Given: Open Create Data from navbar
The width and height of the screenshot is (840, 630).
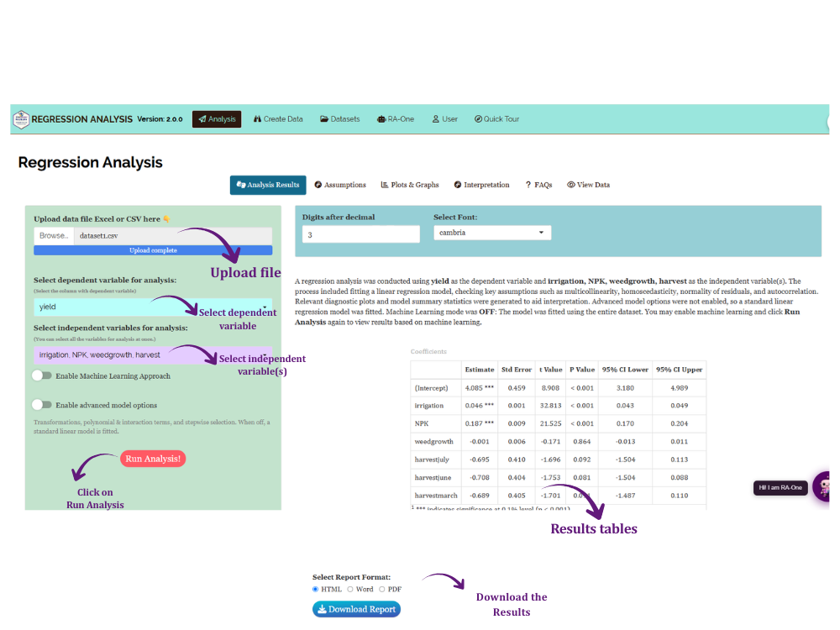Looking at the screenshot, I should (278, 119).
